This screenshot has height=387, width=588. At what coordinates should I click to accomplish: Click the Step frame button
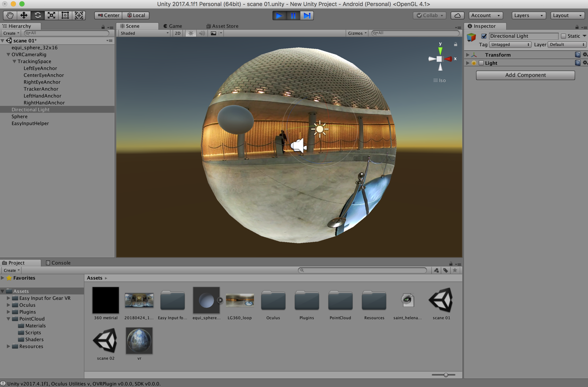click(307, 16)
